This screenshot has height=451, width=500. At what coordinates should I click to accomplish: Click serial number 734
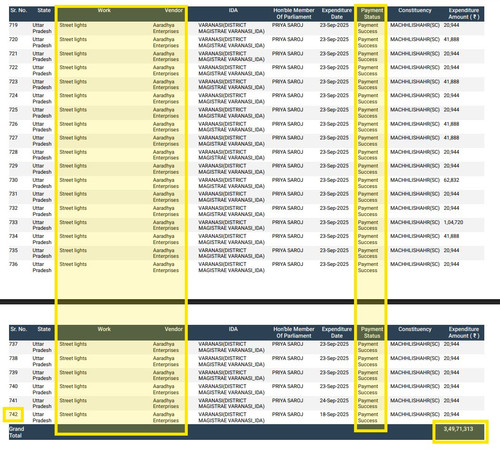click(x=14, y=236)
